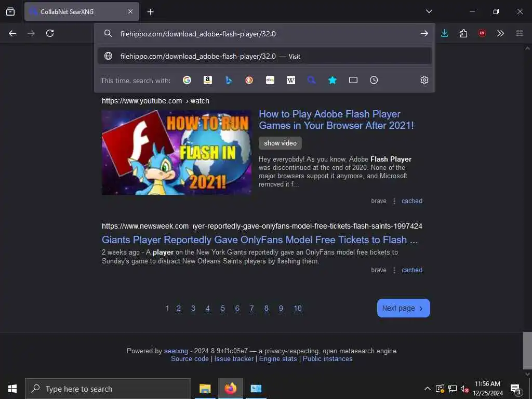The image size is (532, 399).
Task: Click the page vertical scrollbar thumb
Action: click(527, 351)
